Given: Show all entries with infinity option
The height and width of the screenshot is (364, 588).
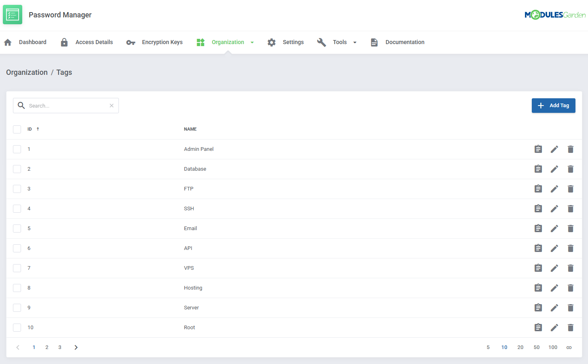Looking at the screenshot, I should click(x=569, y=347).
